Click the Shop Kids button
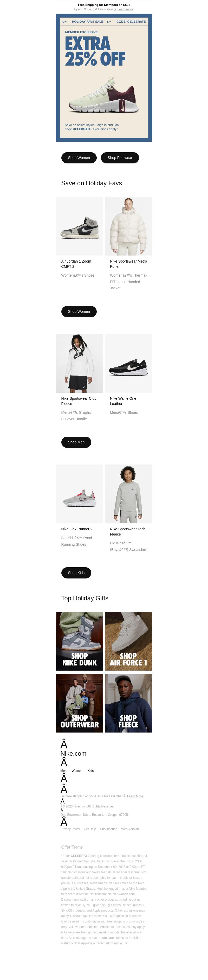The height and width of the screenshot is (980, 208). click(76, 572)
